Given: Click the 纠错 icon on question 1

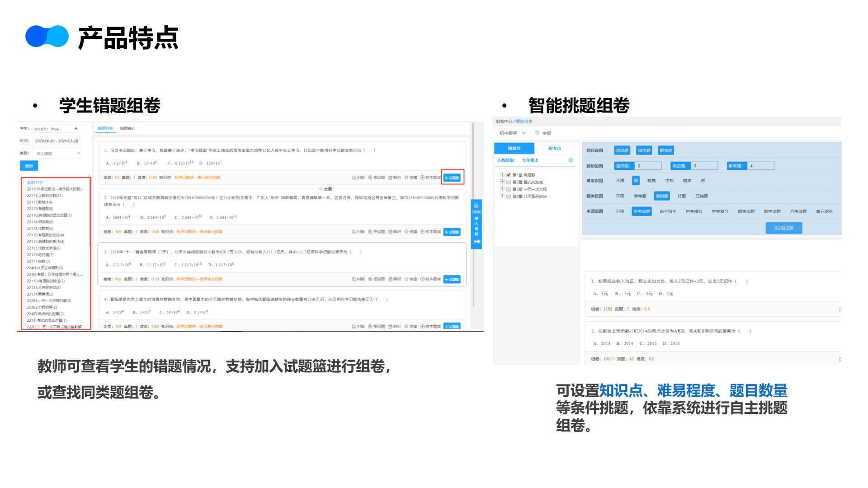Looking at the screenshot, I should [x=354, y=178].
